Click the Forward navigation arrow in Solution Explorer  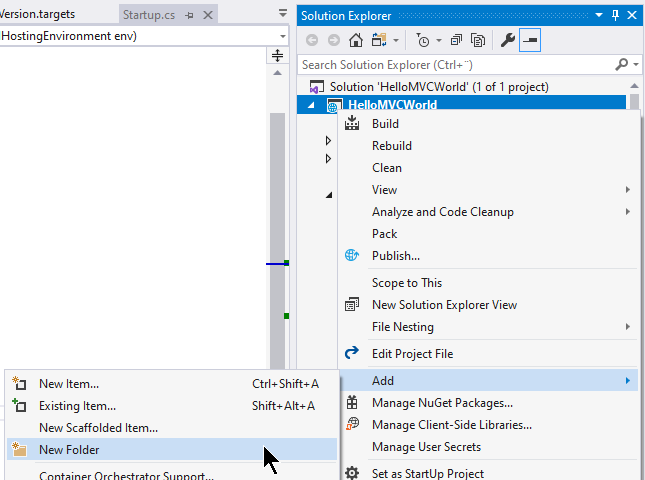point(334,40)
